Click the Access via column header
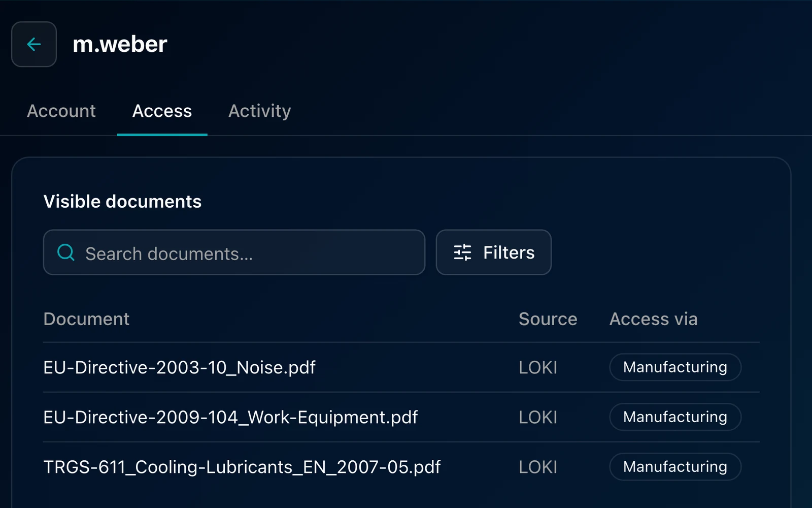This screenshot has width=812, height=508. (653, 319)
